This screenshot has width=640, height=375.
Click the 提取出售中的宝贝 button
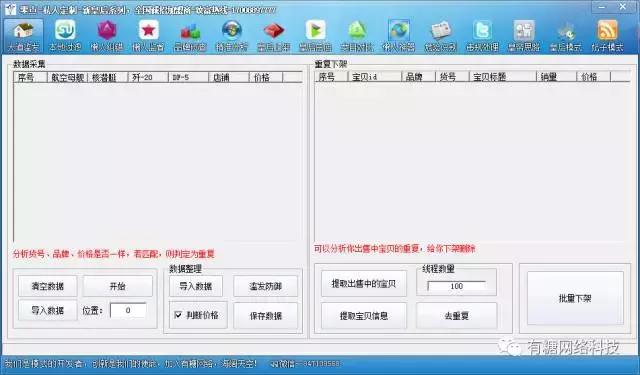click(x=364, y=283)
